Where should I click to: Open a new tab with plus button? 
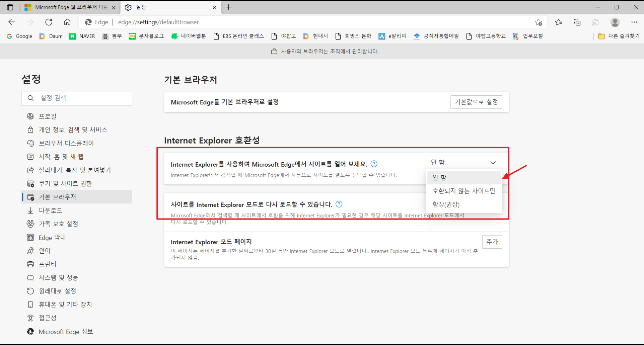pyautogui.click(x=229, y=7)
